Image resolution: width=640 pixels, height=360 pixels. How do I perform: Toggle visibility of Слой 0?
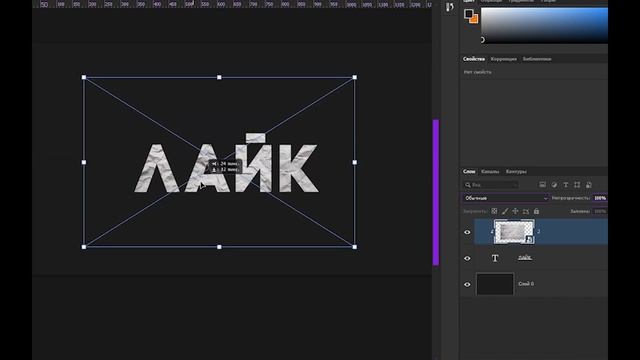(467, 284)
